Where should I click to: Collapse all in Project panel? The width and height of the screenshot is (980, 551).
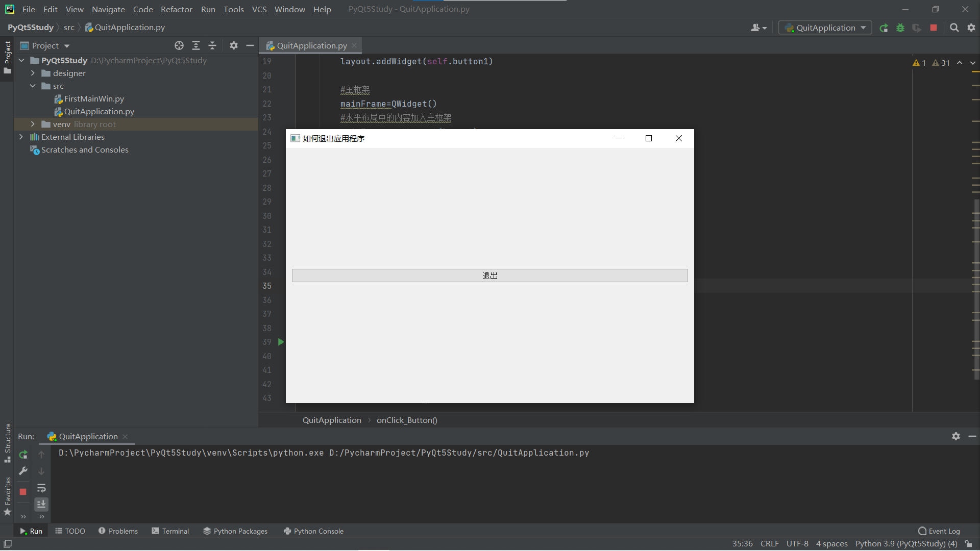tap(212, 45)
